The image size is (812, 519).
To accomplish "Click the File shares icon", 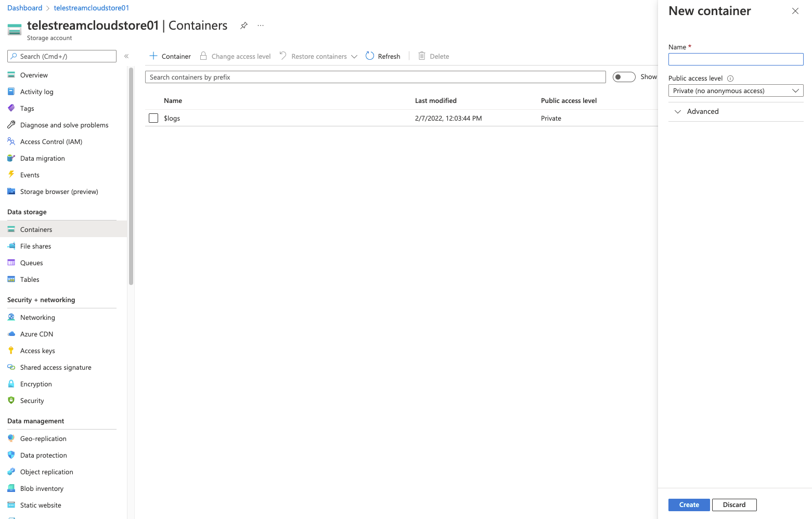I will (11, 246).
